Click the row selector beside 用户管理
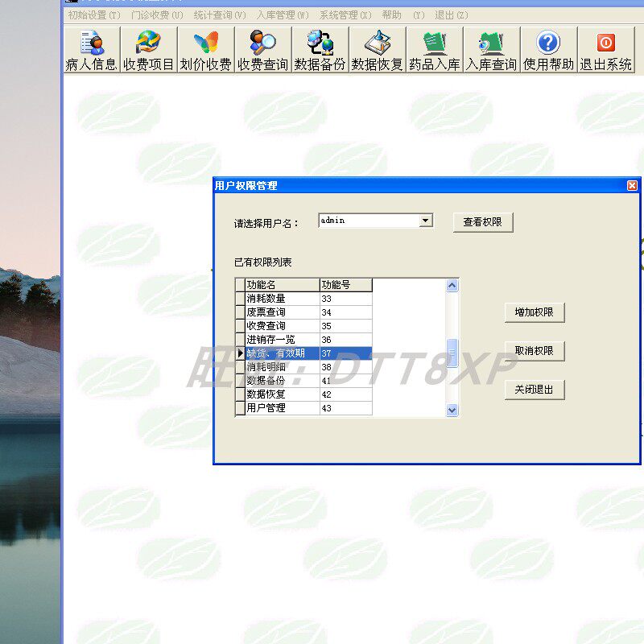Screen dimensions: 644x644 pos(240,408)
